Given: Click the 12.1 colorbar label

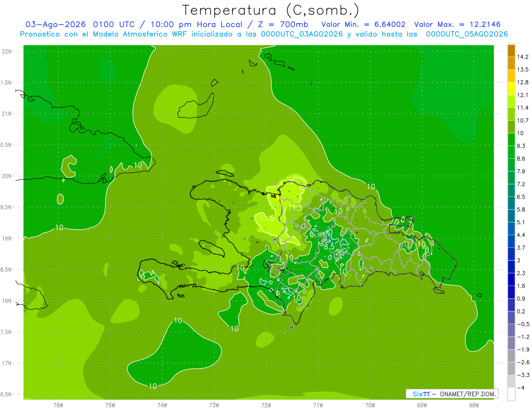Looking at the screenshot, I should [523, 95].
